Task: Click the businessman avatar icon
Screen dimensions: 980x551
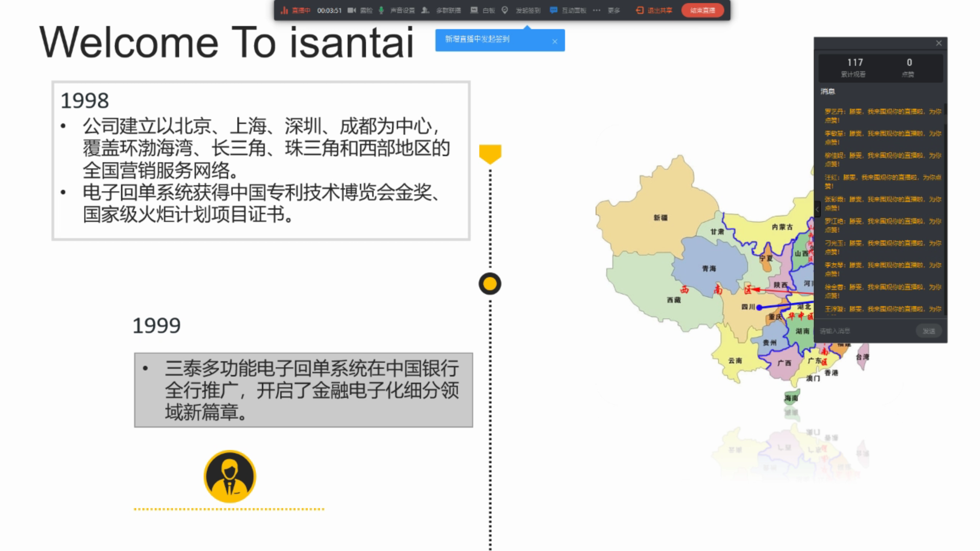Action: (x=230, y=477)
